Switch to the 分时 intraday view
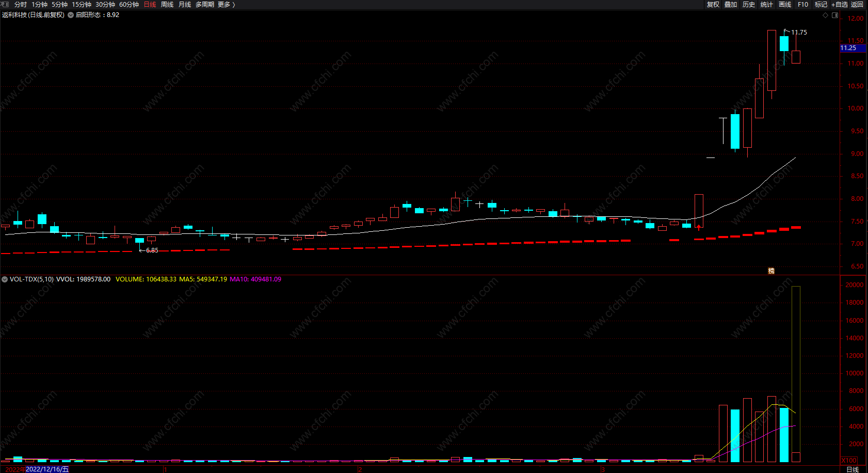This screenshot has height=473, width=868. click(21, 4)
